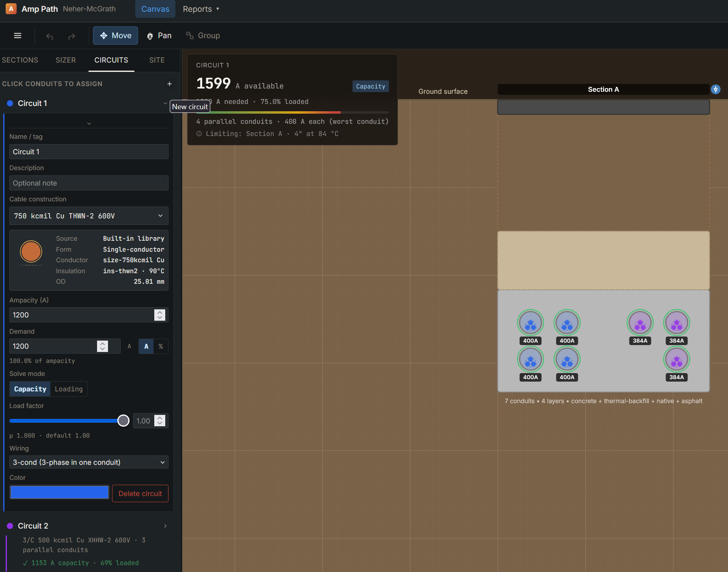Click the top-right 400A blue conduit
Image resolution: width=728 pixels, height=572 pixels.
567,323
